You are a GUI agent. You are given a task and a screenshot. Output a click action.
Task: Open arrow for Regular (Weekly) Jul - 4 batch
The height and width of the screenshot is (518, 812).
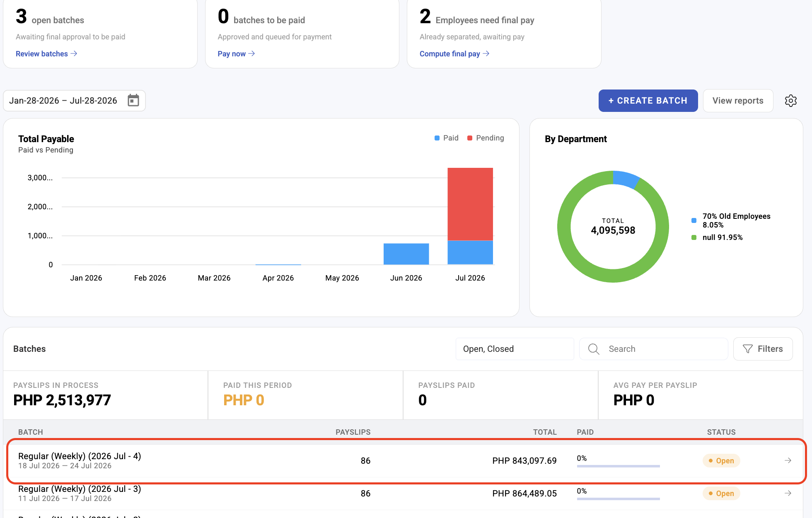coord(788,460)
